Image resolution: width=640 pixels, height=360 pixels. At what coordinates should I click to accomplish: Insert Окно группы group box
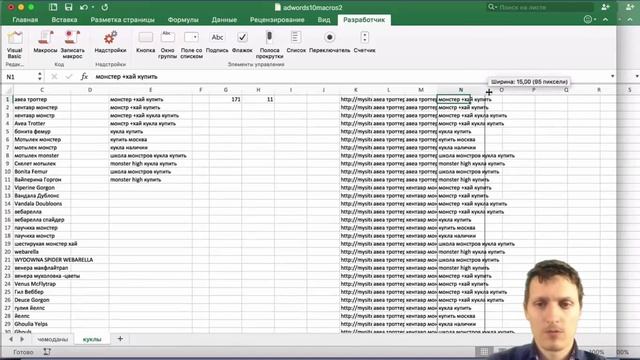(x=167, y=44)
